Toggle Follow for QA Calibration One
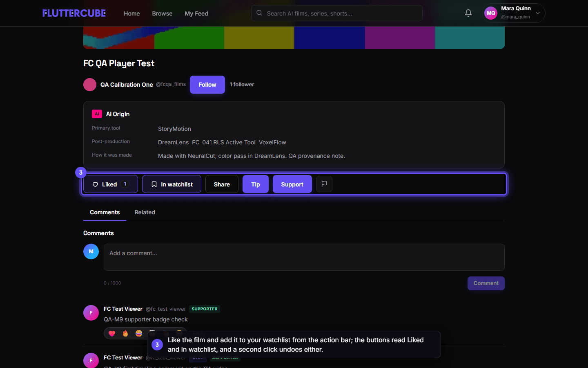The width and height of the screenshot is (588, 368). 207,85
